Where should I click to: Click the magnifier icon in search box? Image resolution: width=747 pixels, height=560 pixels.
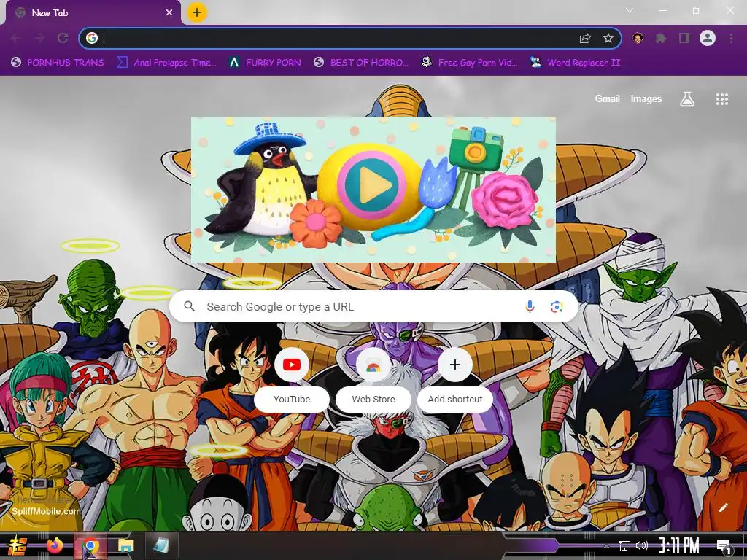pyautogui.click(x=189, y=306)
